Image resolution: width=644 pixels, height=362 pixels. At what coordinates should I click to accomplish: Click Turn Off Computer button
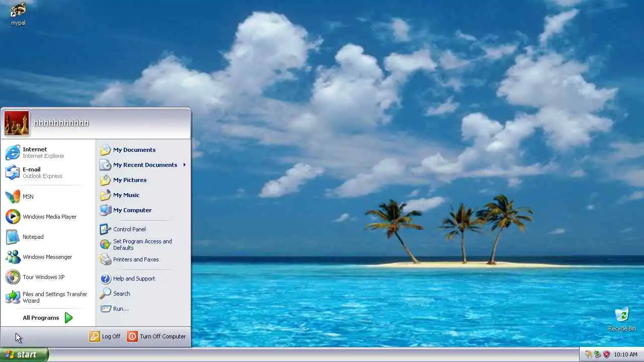156,336
